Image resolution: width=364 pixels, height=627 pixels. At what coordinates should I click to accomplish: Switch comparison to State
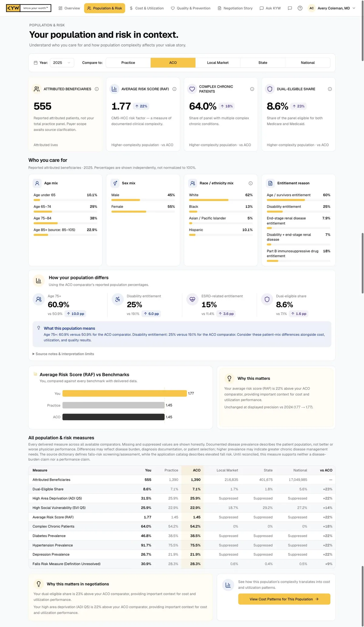(263, 62)
